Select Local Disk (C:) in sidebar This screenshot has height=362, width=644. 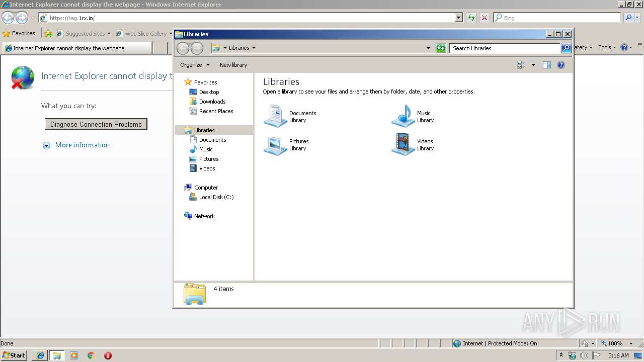point(216,197)
